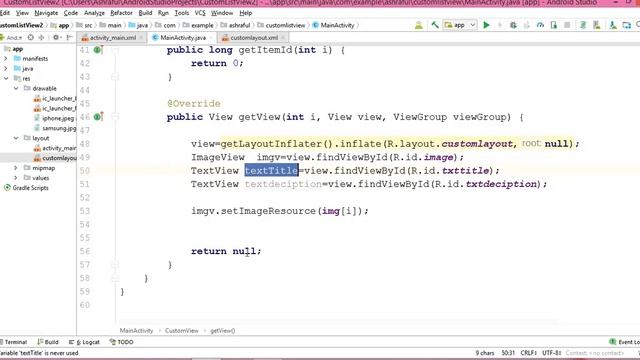640x360 pixels.
Task: Click the getView() breadcrumb below the editor
Action: 222,331
